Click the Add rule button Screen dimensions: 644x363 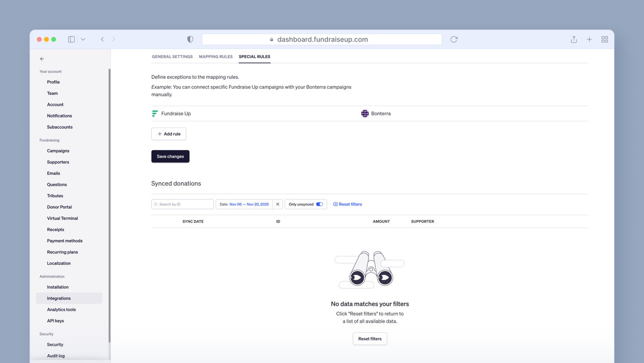click(168, 134)
